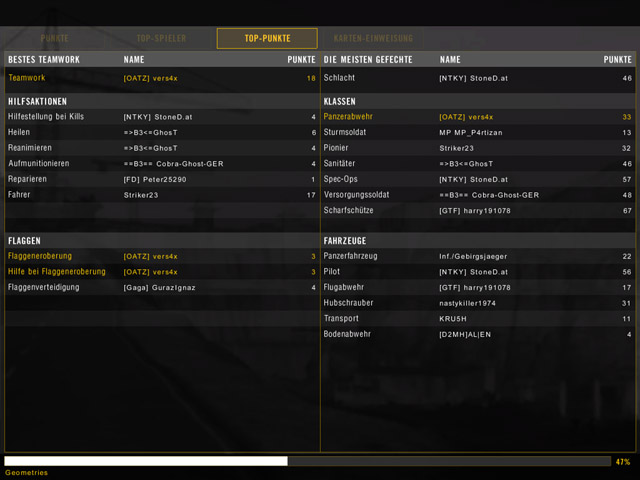This screenshot has height=480, width=640.
Task: Click the HILFSAKTIONEN section header
Action: 38,101
